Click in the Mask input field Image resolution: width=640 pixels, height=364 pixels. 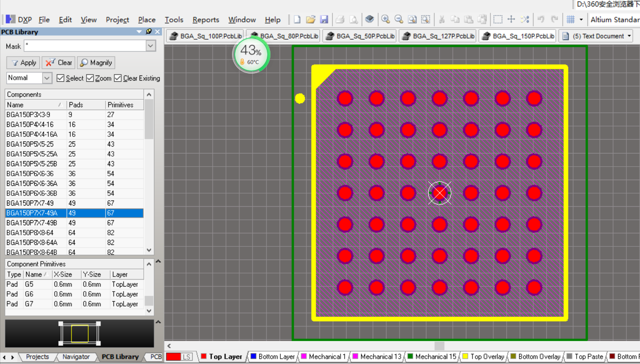click(85, 46)
